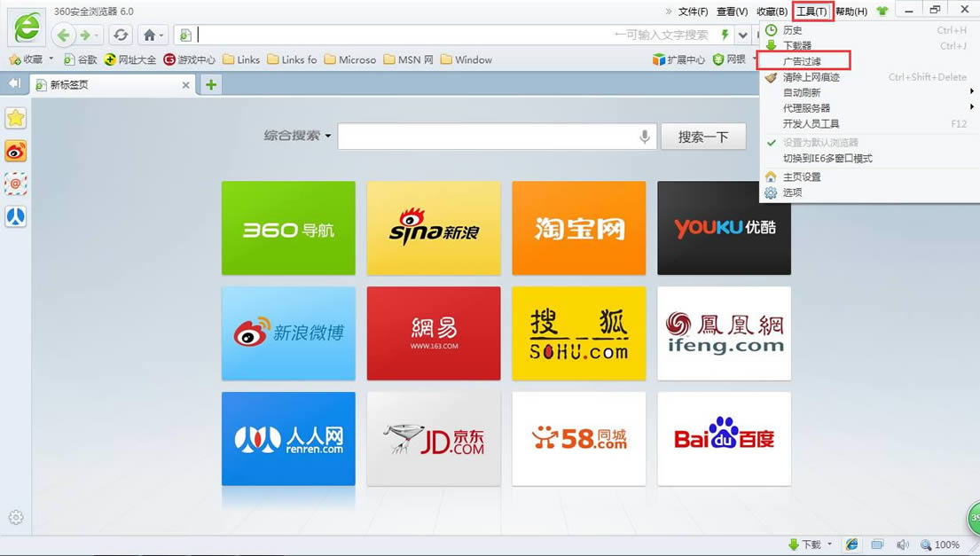Open the JD.COM 京东 tile

click(434, 439)
